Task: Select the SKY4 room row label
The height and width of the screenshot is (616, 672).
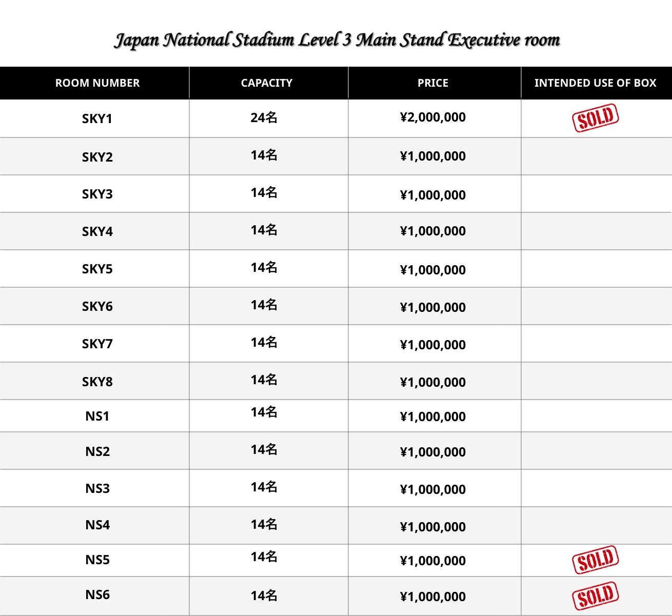Action: (x=97, y=231)
